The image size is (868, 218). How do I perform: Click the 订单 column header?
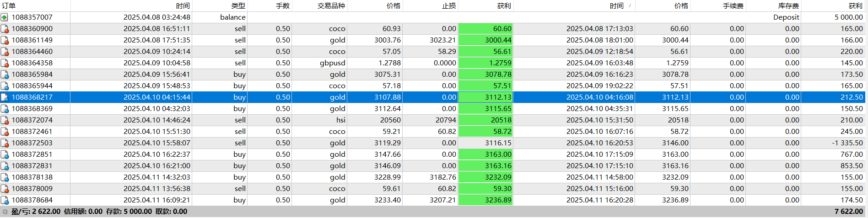9,5
